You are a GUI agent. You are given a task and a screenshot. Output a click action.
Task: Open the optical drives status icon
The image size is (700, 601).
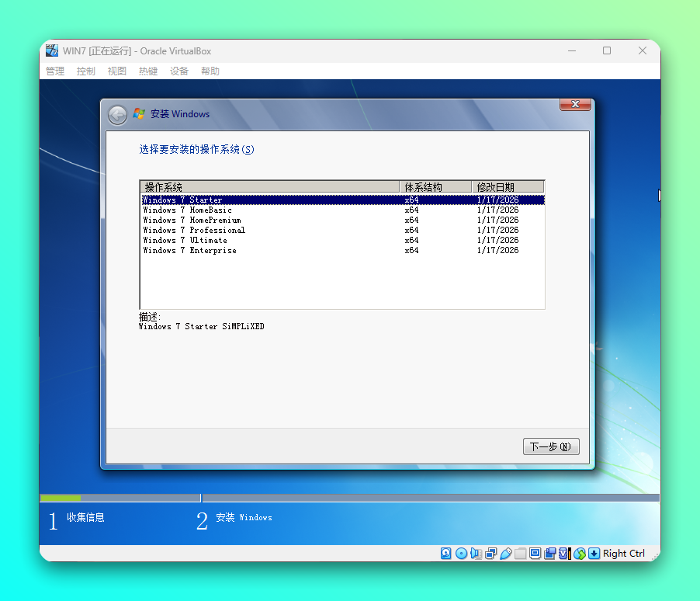461,553
